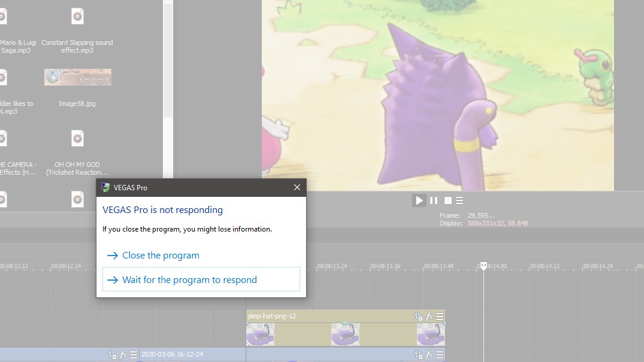Open Event FX on lower track below pimp-hat clip
The image size is (644, 362).
(429, 355)
